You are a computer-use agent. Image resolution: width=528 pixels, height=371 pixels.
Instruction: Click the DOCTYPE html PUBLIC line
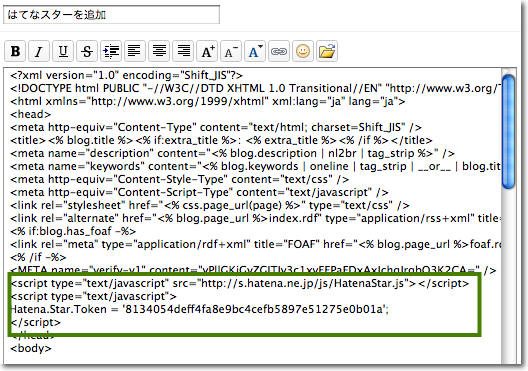(x=256, y=89)
